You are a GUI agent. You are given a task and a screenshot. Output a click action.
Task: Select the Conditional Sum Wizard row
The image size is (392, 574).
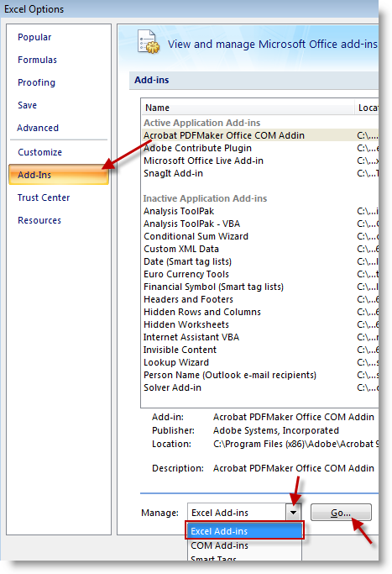[x=260, y=236]
